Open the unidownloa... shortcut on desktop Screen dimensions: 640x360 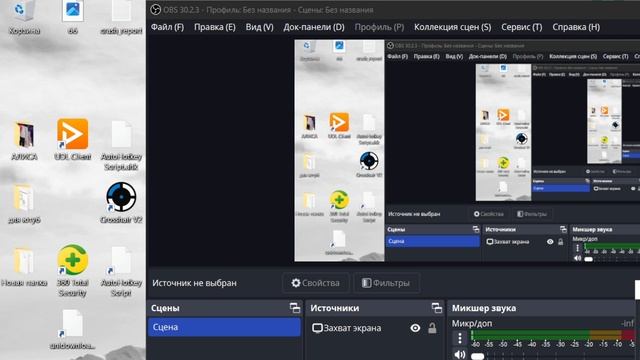(72, 329)
